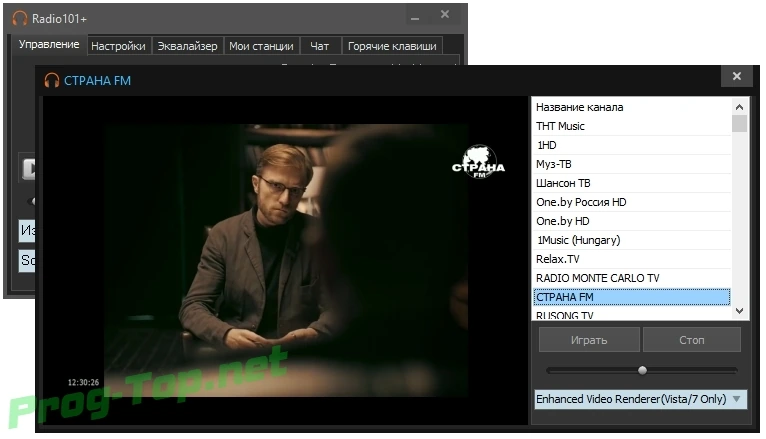Close the СТРАНА FM video window
Viewport: 766px width, 439px height.
[737, 76]
